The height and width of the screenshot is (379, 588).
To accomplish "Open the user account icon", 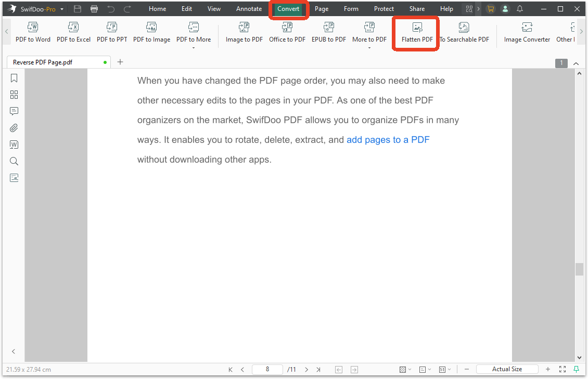I will tap(505, 9).
